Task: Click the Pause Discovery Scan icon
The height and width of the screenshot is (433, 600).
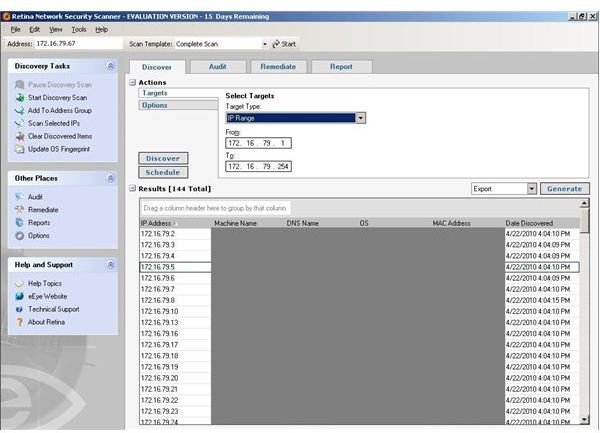Action: [x=20, y=85]
